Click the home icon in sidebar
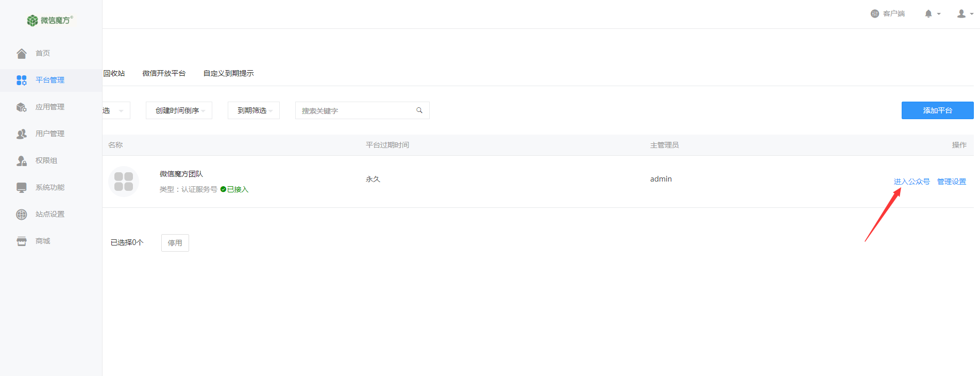This screenshot has height=376, width=980. pos(22,53)
